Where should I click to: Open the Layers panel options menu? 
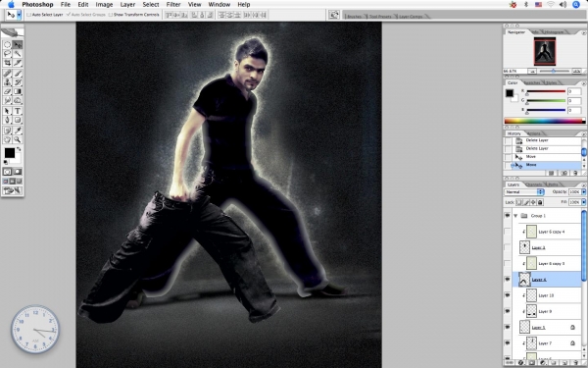coord(583,184)
